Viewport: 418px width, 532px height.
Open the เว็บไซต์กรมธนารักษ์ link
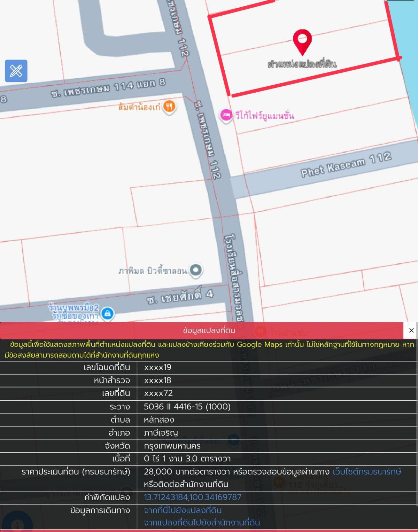coord(367,472)
